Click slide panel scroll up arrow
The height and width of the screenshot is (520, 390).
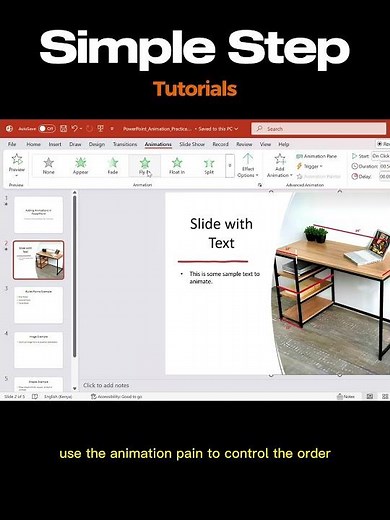(x=75, y=192)
